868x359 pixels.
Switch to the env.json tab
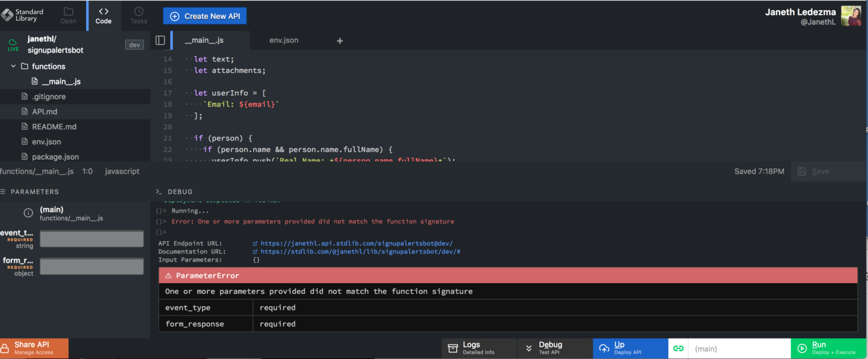(284, 40)
